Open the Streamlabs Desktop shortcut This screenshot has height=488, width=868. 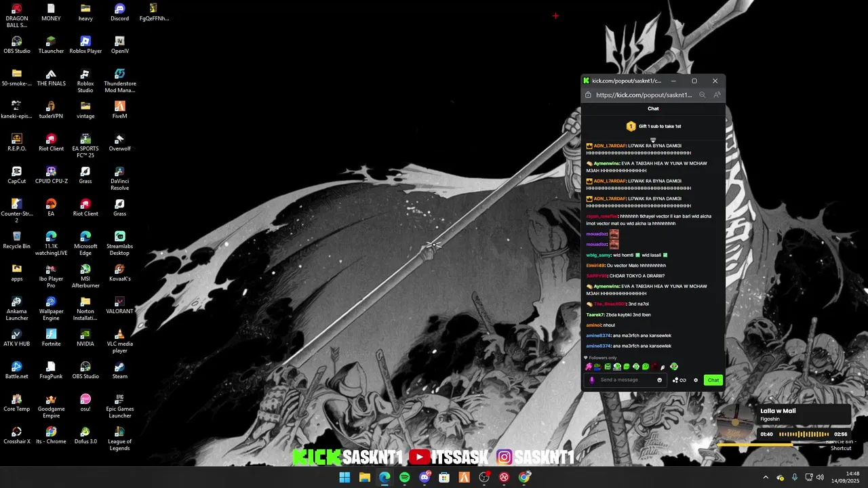pyautogui.click(x=119, y=243)
